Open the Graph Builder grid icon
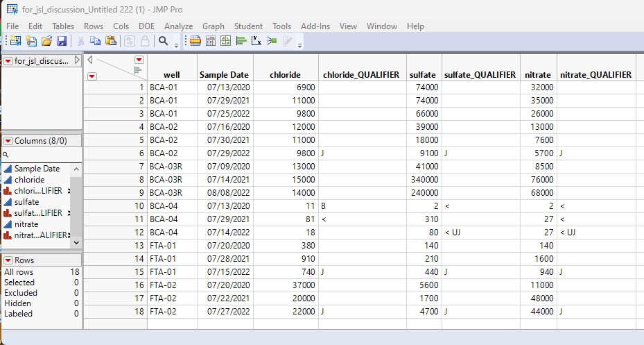 (225, 41)
